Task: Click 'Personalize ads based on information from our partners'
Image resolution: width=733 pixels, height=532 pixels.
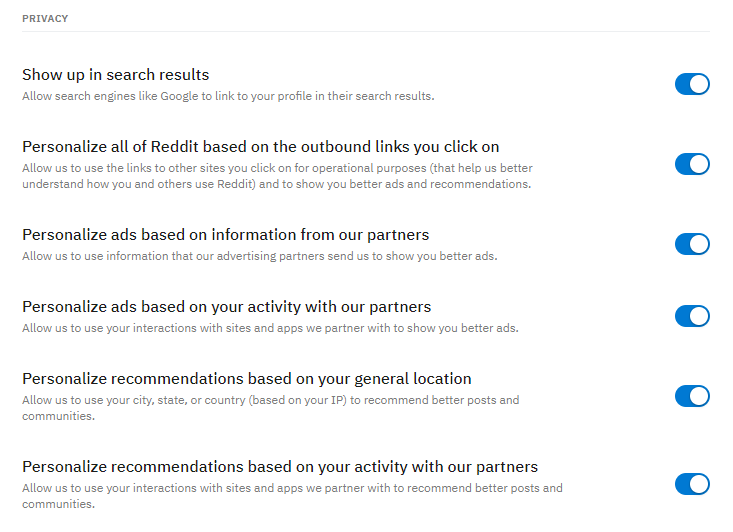Action: point(225,235)
